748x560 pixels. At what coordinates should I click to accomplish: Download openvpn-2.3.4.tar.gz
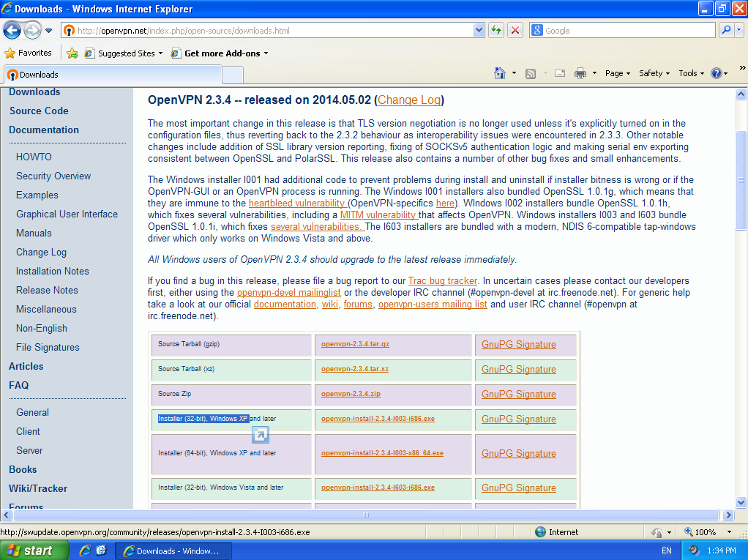click(x=355, y=344)
